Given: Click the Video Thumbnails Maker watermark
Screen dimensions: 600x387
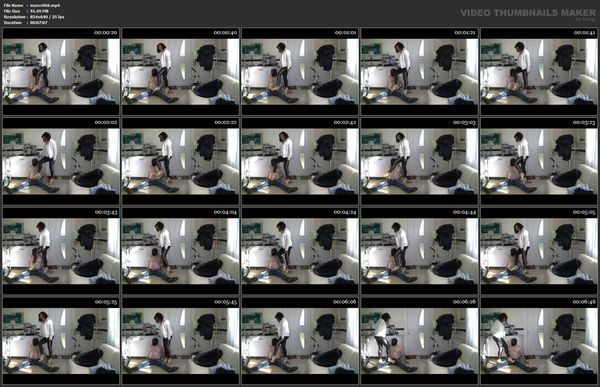Looking at the screenshot, I should (528, 14).
